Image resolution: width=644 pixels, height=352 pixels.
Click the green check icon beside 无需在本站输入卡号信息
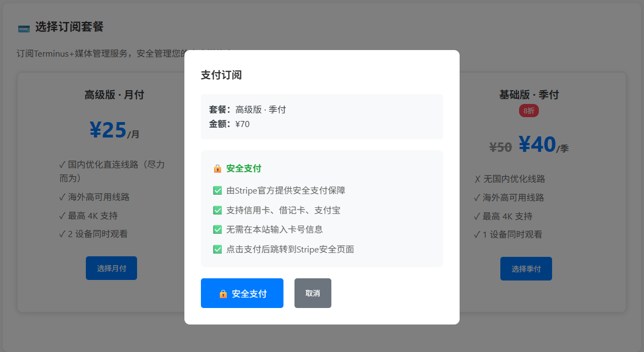[x=217, y=229]
